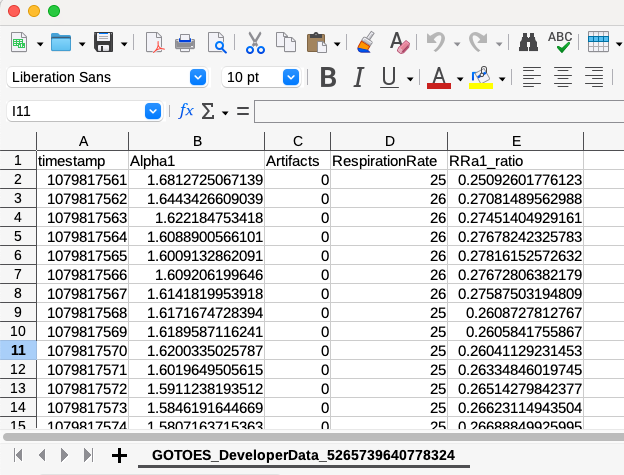624x475 pixels.
Task: Click the Copy icon
Action: (x=286, y=42)
